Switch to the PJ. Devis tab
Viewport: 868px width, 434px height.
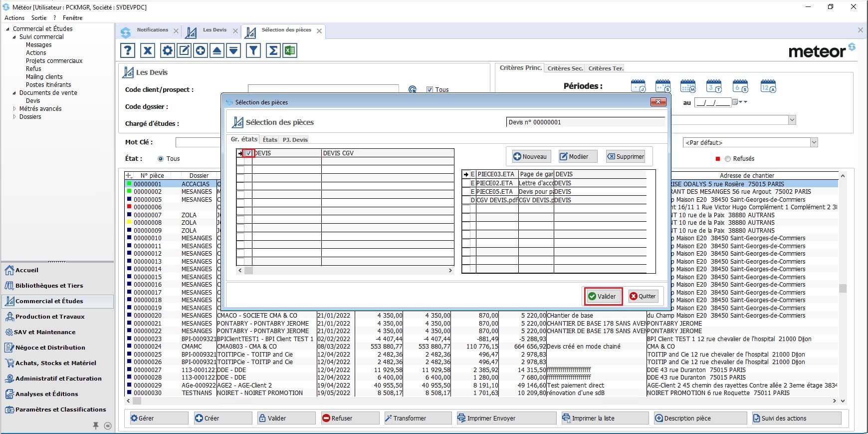click(295, 140)
